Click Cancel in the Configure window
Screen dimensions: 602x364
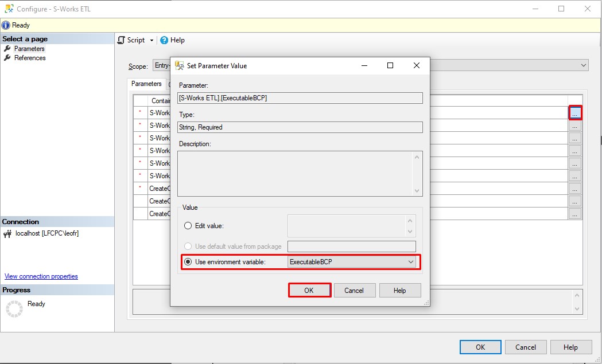pos(526,347)
